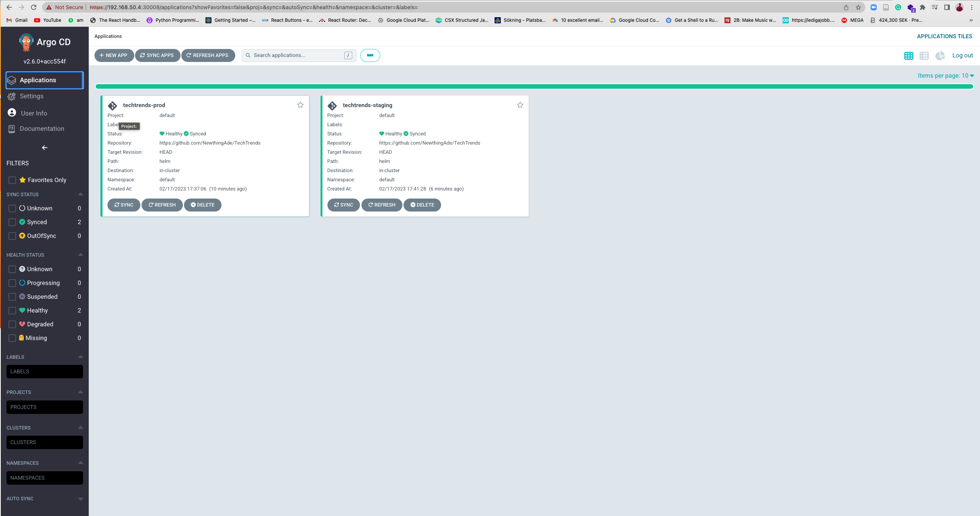980x516 pixels.
Task: Collapse the HEALTH STATUS filter section
Action: (80, 254)
